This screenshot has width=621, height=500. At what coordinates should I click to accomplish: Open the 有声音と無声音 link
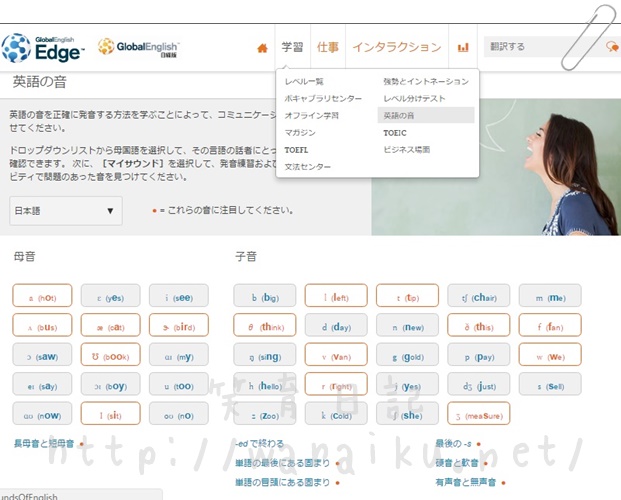pyautogui.click(x=466, y=482)
